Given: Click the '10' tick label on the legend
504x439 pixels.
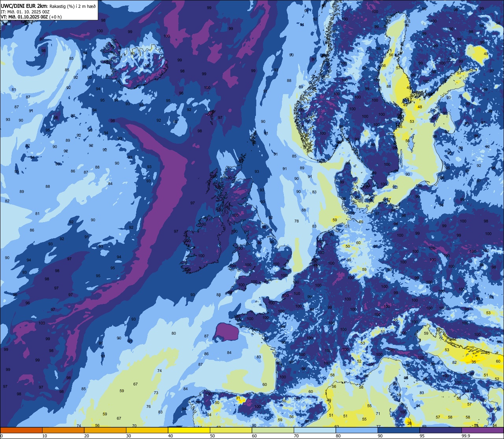Looking at the screenshot, I should pos(44,436).
